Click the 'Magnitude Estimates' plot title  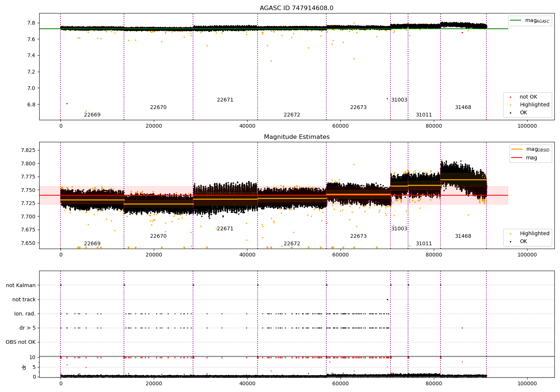pos(296,137)
